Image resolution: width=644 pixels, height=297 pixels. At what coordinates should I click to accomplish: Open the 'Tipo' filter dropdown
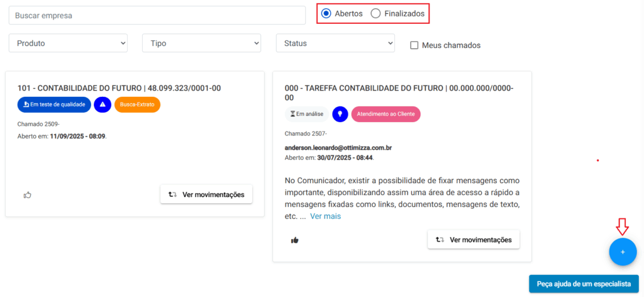[201, 43]
